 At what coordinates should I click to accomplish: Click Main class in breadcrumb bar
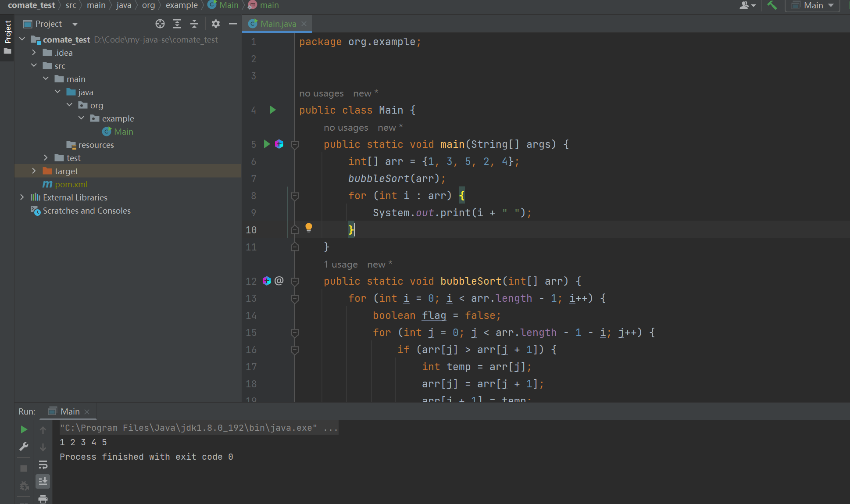(x=229, y=5)
